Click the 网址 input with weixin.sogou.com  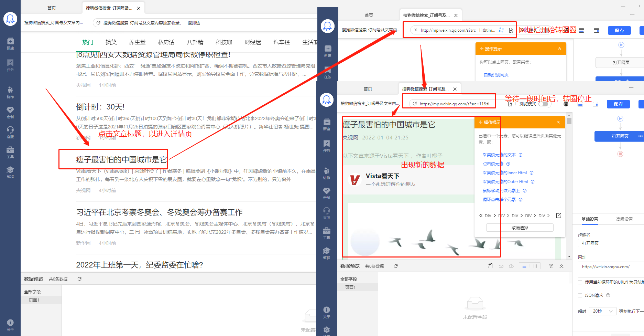[x=611, y=269]
